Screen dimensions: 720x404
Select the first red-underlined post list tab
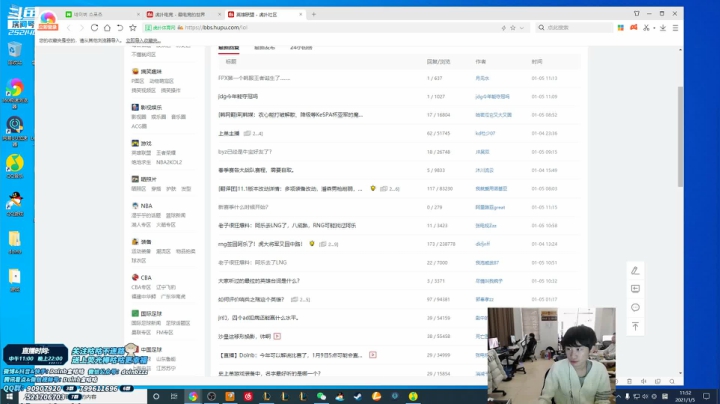[228, 48]
